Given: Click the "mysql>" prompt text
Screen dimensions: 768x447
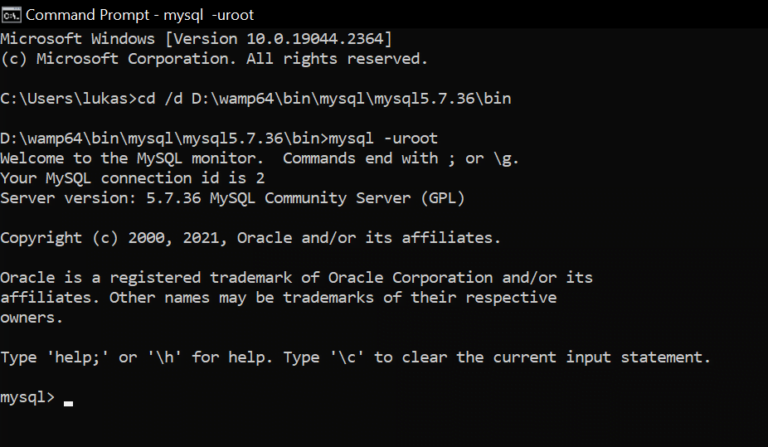Looking at the screenshot, I should point(28,397).
